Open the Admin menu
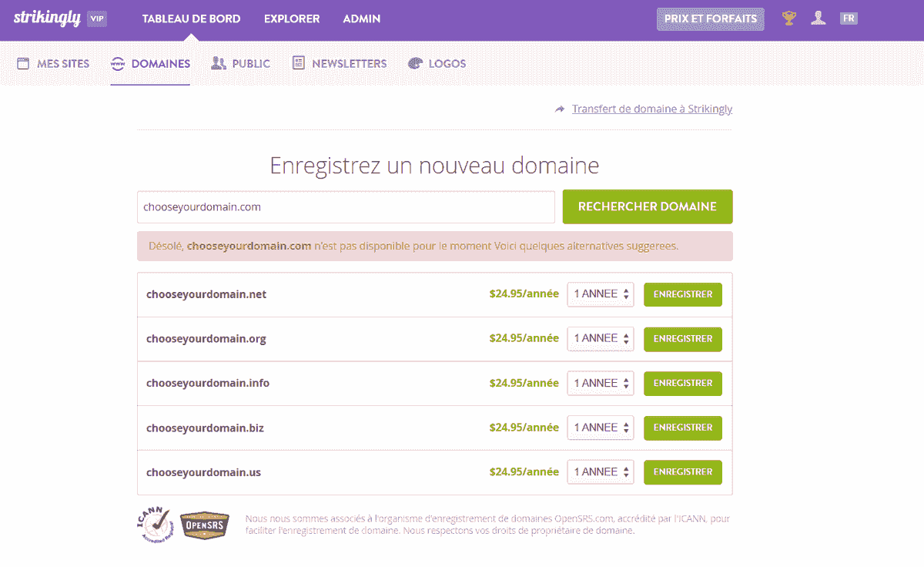This screenshot has height=567, width=924. [x=362, y=18]
